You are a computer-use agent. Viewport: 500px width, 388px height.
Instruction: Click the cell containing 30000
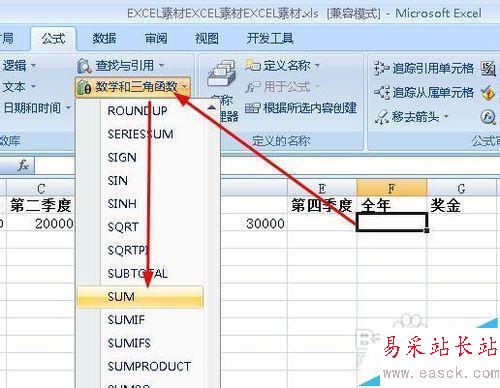point(253,223)
